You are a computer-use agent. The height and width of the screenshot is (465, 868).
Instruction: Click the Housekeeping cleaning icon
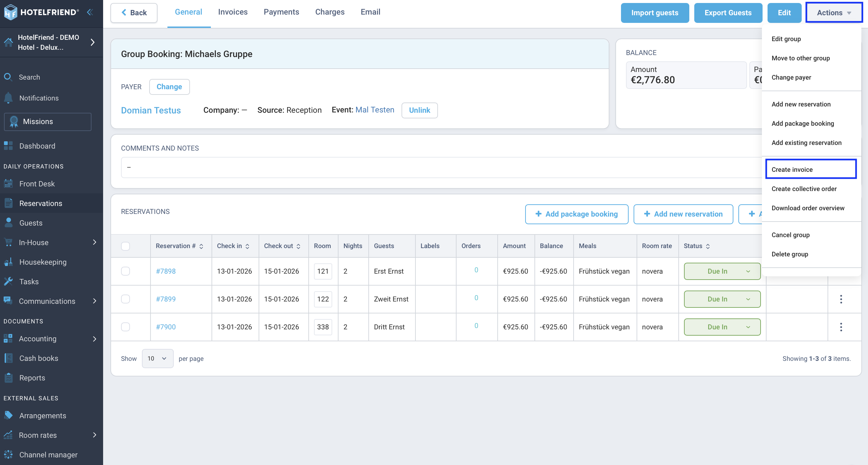(8, 262)
